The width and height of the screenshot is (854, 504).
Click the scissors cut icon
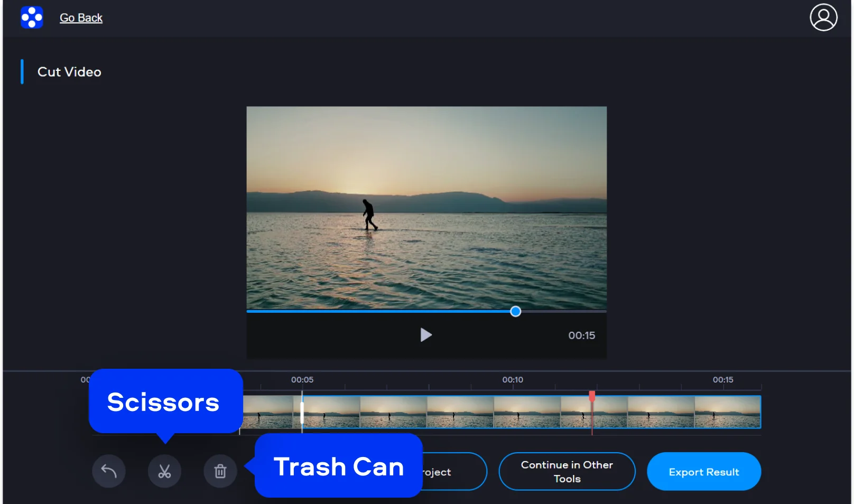click(x=164, y=471)
